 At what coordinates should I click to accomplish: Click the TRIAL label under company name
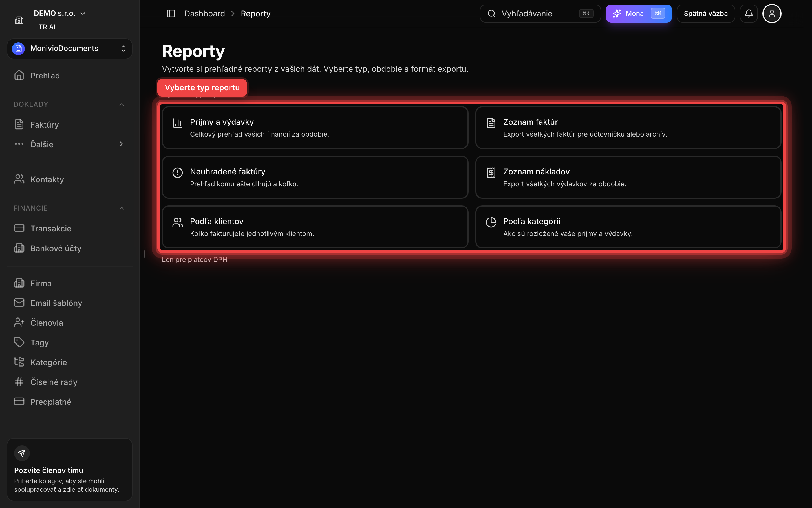(x=48, y=27)
